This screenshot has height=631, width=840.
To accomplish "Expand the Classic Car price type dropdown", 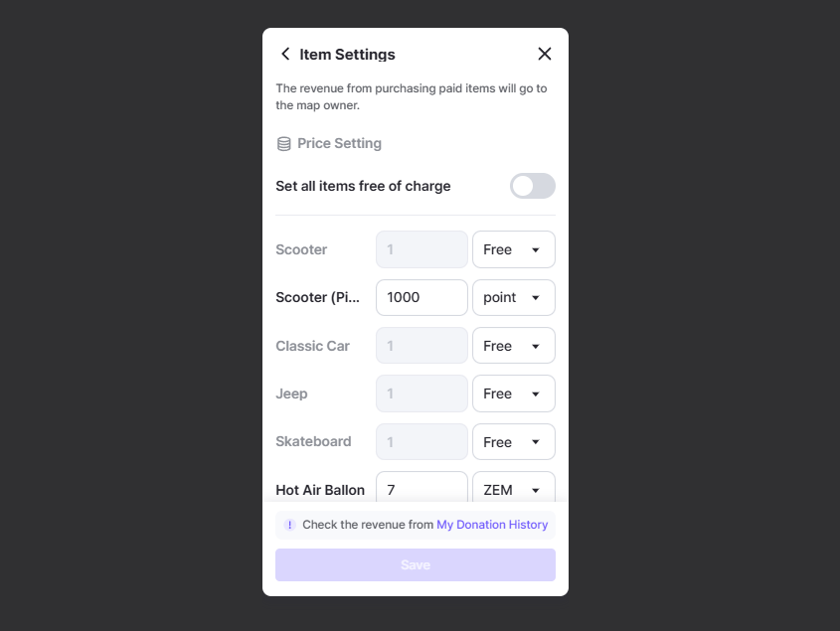I will coord(513,346).
